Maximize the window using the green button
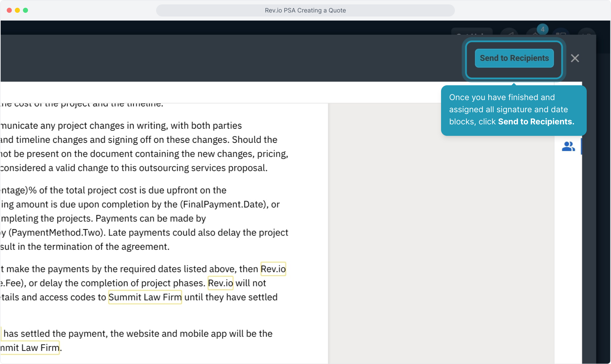611x364 pixels. pos(26,10)
